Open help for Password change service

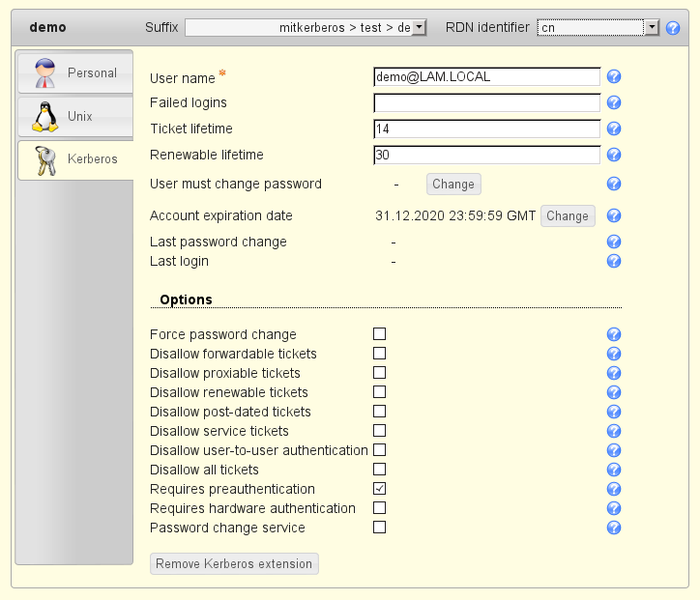coord(613,528)
